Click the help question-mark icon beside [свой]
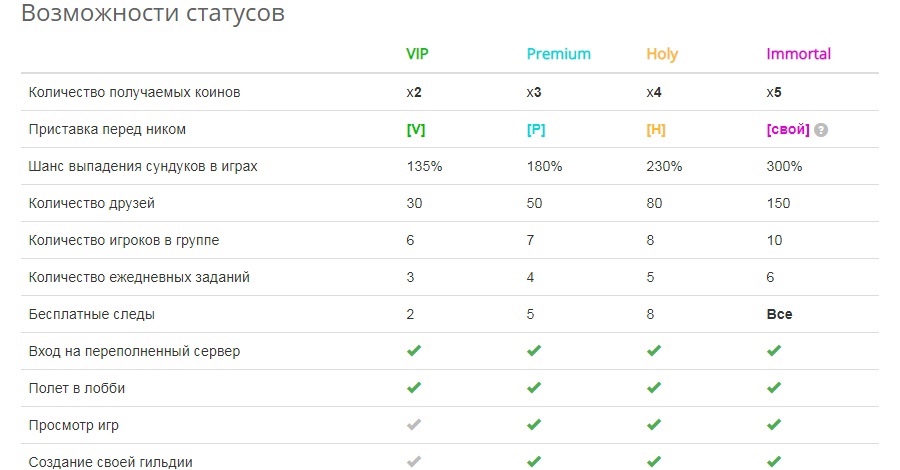This screenshot has width=900, height=470. [x=821, y=130]
